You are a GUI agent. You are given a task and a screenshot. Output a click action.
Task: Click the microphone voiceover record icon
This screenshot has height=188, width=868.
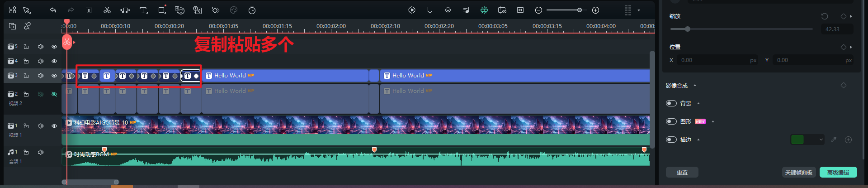[448, 10]
